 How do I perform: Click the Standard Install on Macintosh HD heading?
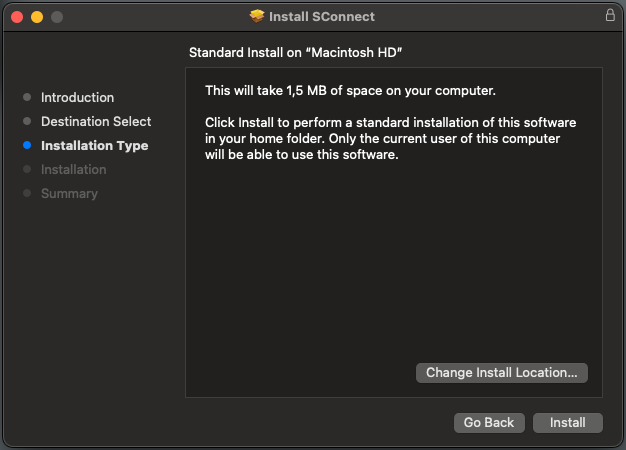coord(295,52)
